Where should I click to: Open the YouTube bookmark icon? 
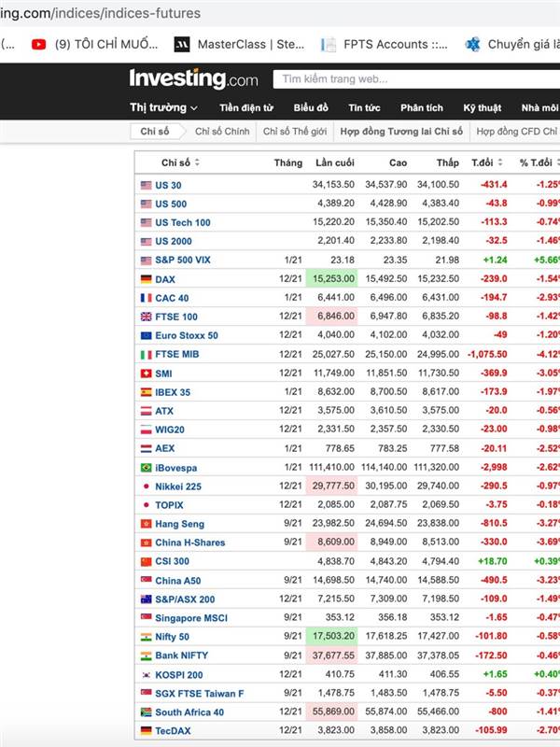(38, 44)
